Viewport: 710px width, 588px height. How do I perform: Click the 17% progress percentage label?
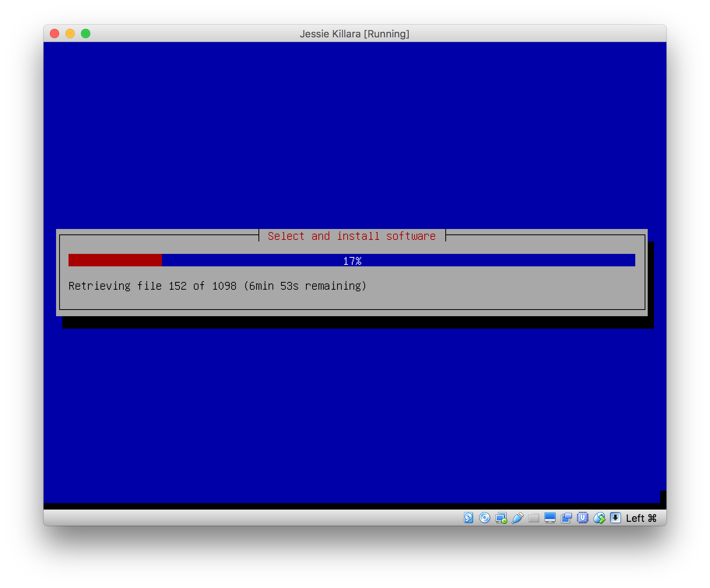tap(352, 261)
